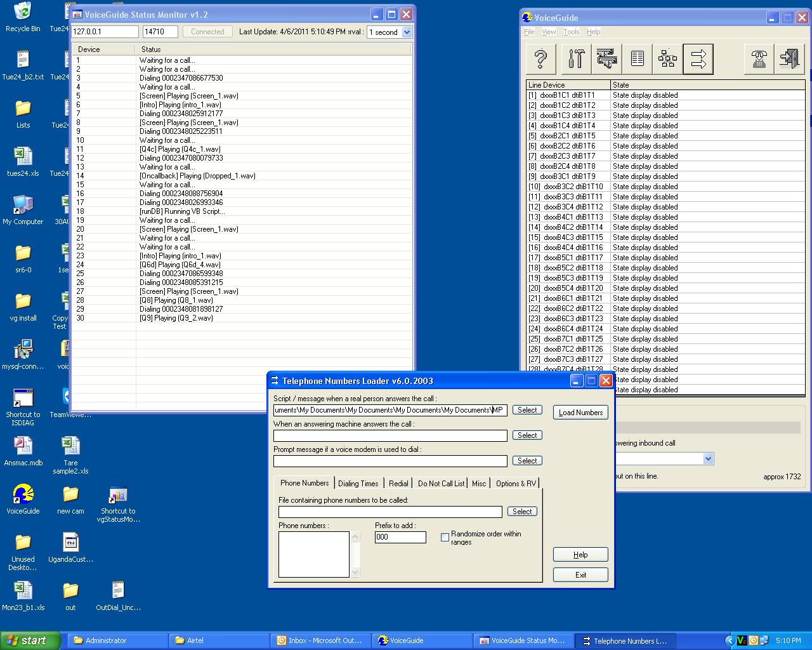Click the Prefix to add field
The width and height of the screenshot is (812, 650).
point(400,537)
